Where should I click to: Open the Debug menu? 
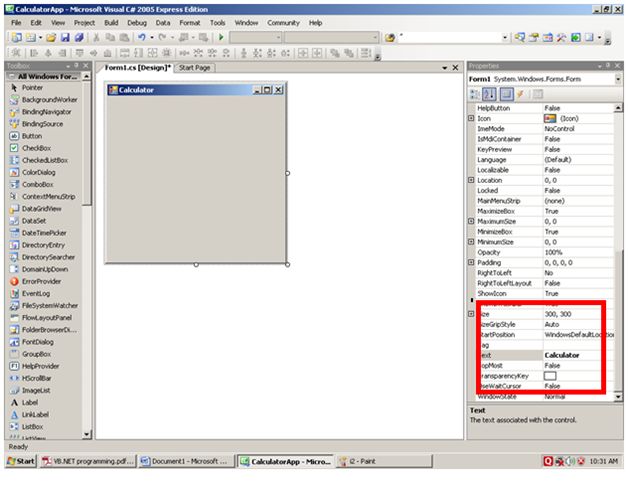click(137, 23)
